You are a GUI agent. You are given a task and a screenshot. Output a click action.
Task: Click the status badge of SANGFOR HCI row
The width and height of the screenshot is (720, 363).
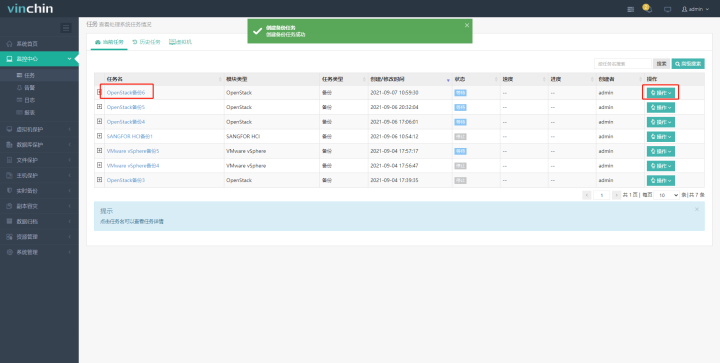click(x=460, y=137)
